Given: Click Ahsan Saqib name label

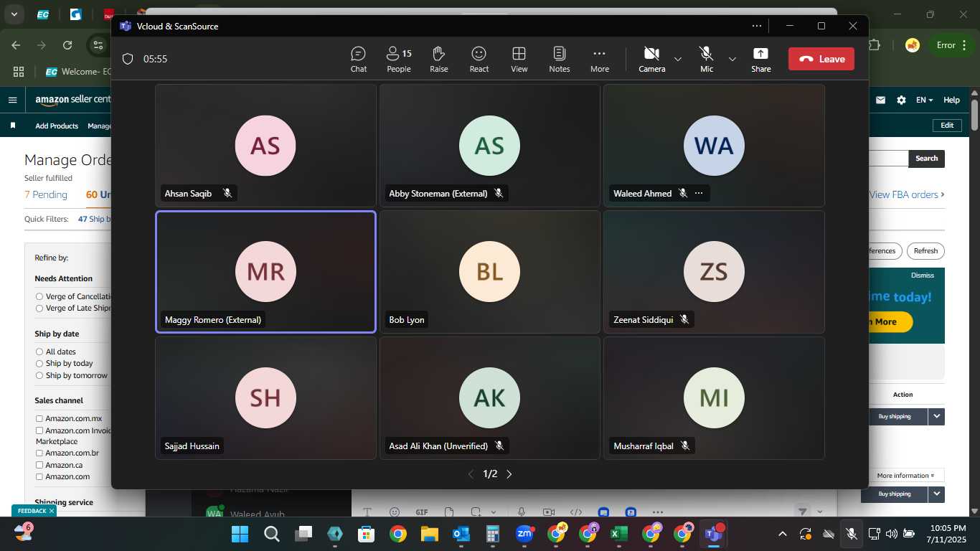Looking at the screenshot, I should 188,194.
